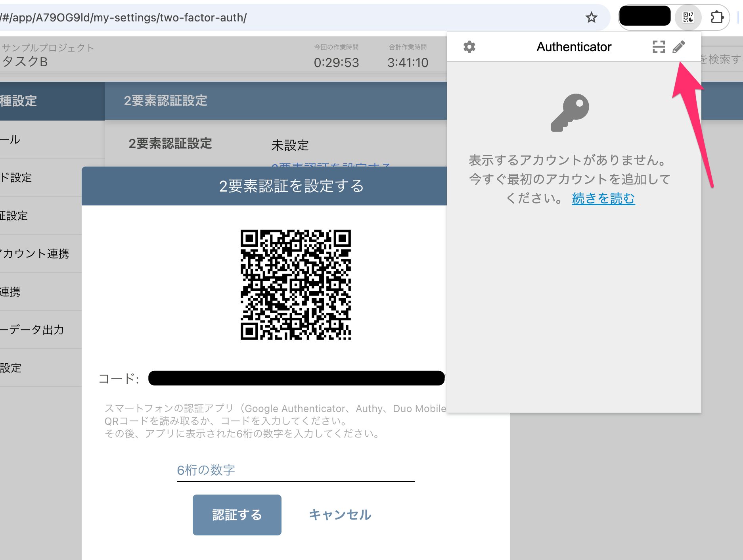Open Chrome extensions with the puzzle icon
The height and width of the screenshot is (560, 743).
[x=718, y=17]
